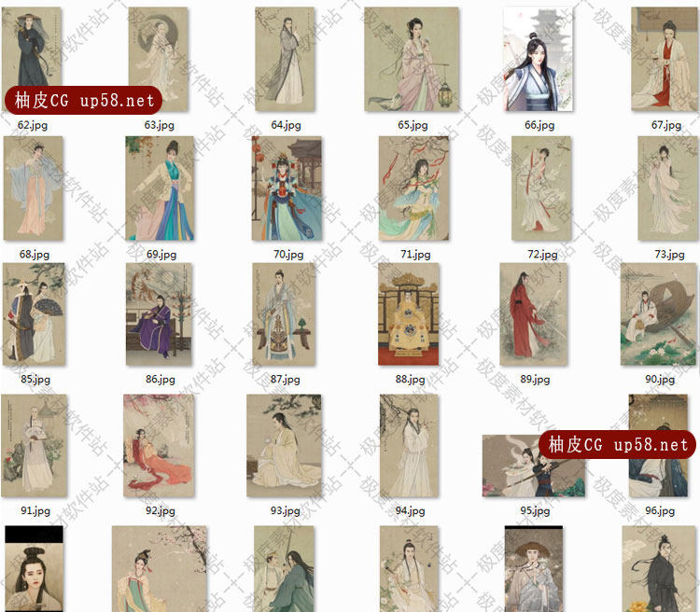This screenshot has width=700, height=612.
Task: Click the file name 69.jpg
Action: point(161,255)
